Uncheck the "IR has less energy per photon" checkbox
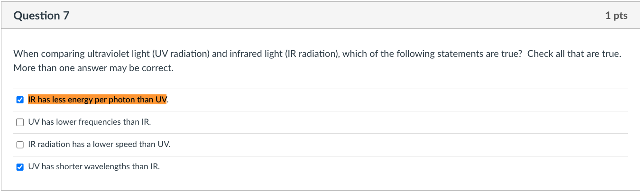This screenshot has width=644, height=192. point(20,100)
